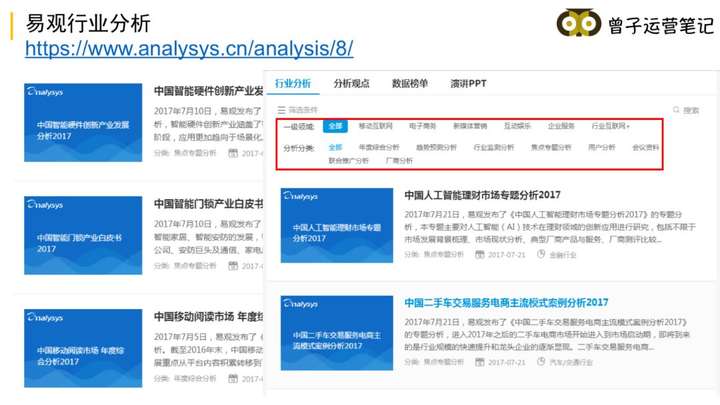Filter by 企业服务 domain
This screenshot has height=405, width=720.
point(561,126)
